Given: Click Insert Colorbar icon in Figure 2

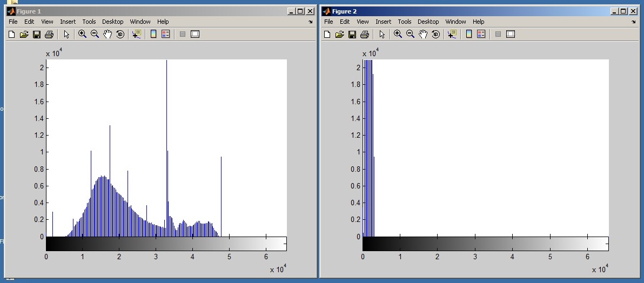Looking at the screenshot, I should click(x=469, y=34).
